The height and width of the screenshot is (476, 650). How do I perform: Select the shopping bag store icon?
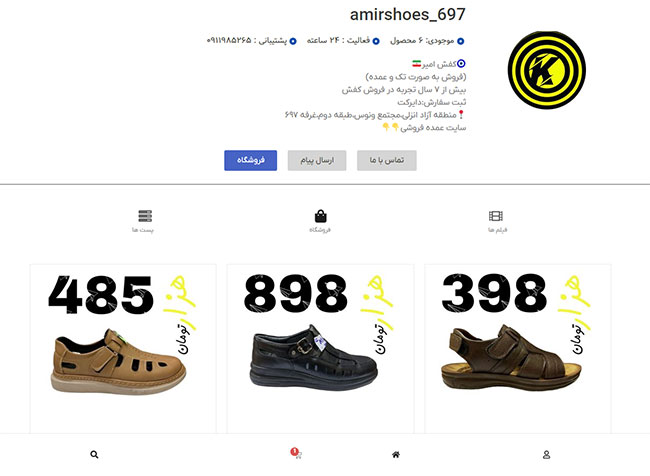[320, 216]
